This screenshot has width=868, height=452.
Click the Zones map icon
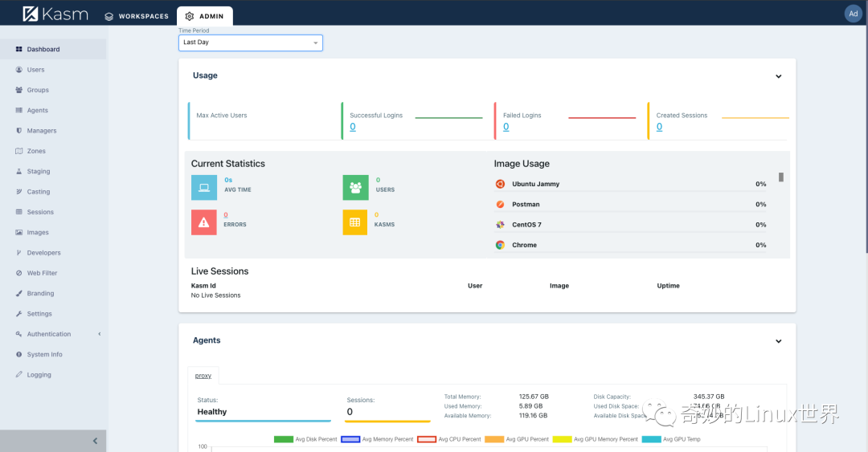18,151
